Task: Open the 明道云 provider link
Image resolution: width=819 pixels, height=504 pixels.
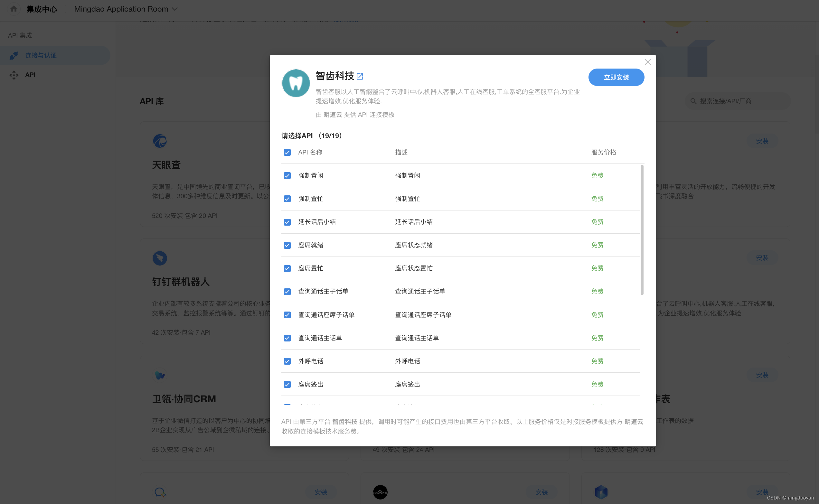Action: [x=332, y=115]
